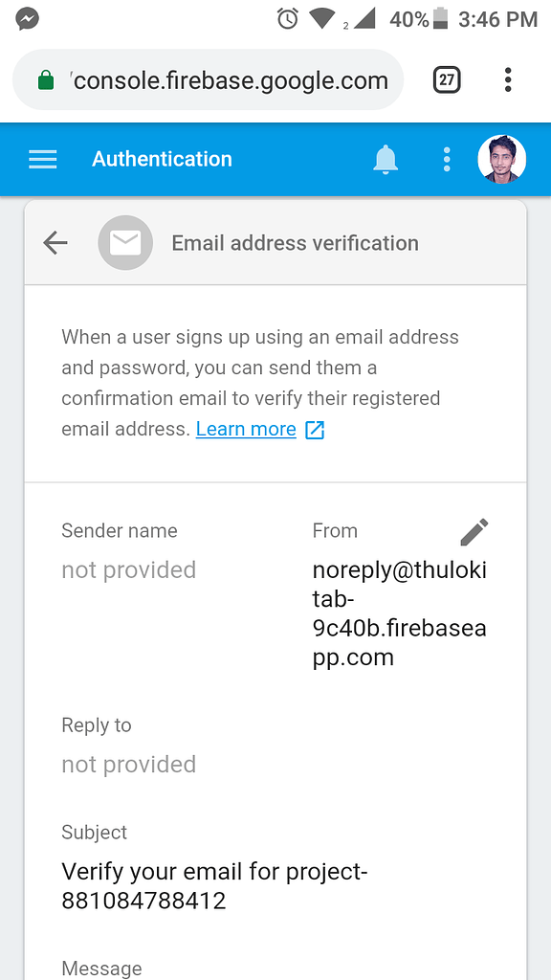Go back using the arrow icon
The width and height of the screenshot is (551, 980).
point(55,242)
